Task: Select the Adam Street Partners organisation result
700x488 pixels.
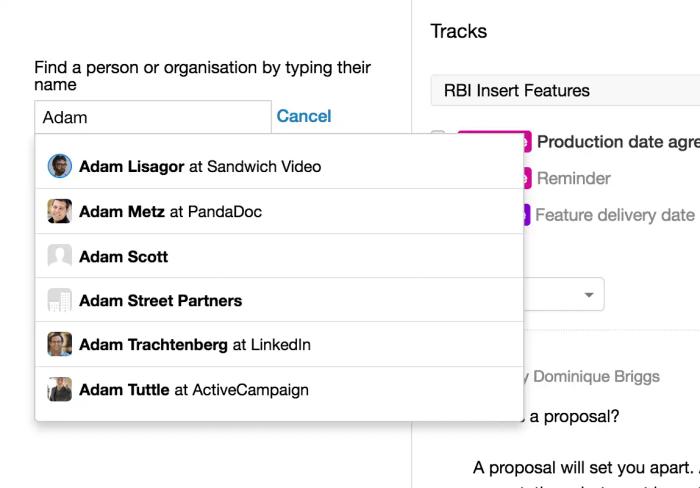Action: point(160,301)
